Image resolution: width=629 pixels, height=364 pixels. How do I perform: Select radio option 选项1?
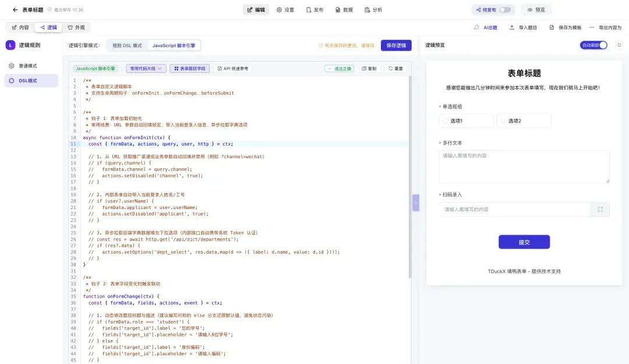(466, 121)
